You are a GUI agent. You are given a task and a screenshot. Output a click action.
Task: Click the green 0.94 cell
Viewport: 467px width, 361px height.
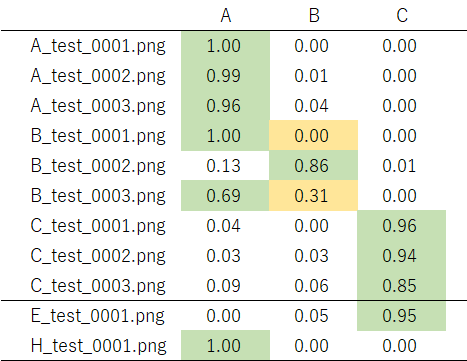click(401, 256)
